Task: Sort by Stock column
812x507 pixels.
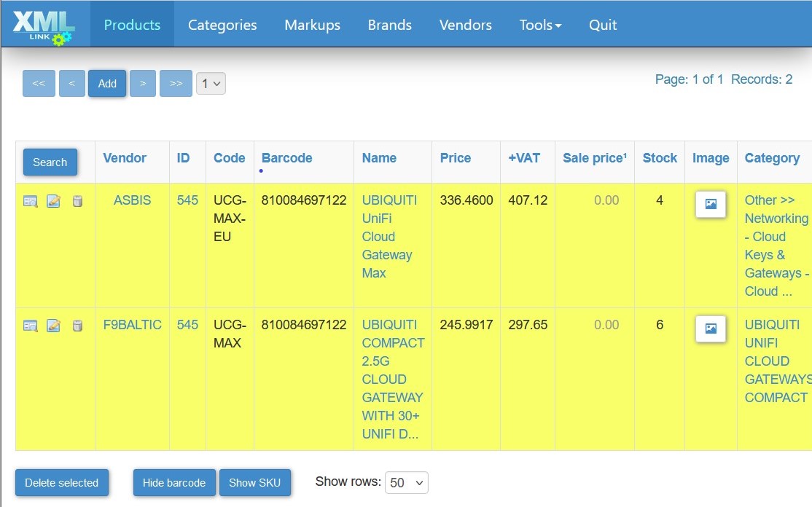Action: pyautogui.click(x=660, y=158)
